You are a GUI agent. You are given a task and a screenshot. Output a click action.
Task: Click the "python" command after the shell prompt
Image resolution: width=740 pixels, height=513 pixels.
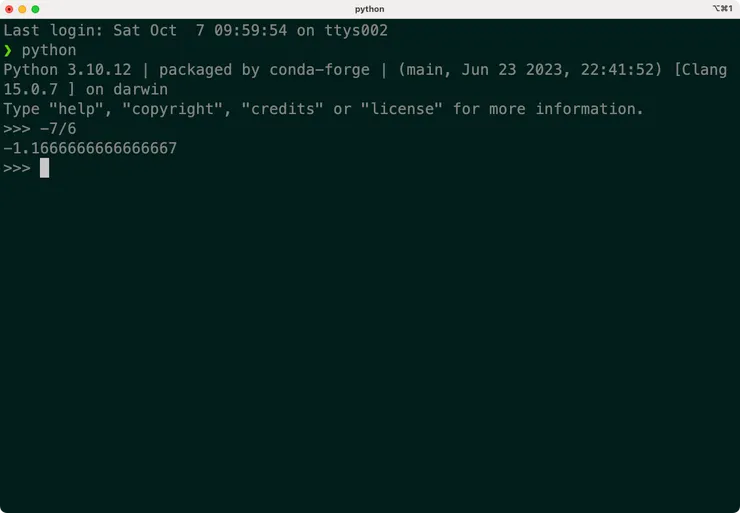49,50
